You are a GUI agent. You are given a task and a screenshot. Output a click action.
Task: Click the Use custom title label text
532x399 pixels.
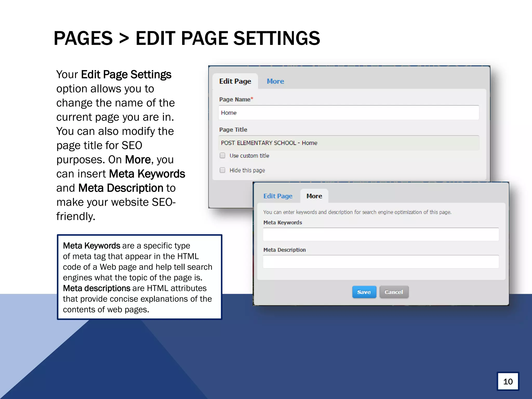click(x=249, y=156)
